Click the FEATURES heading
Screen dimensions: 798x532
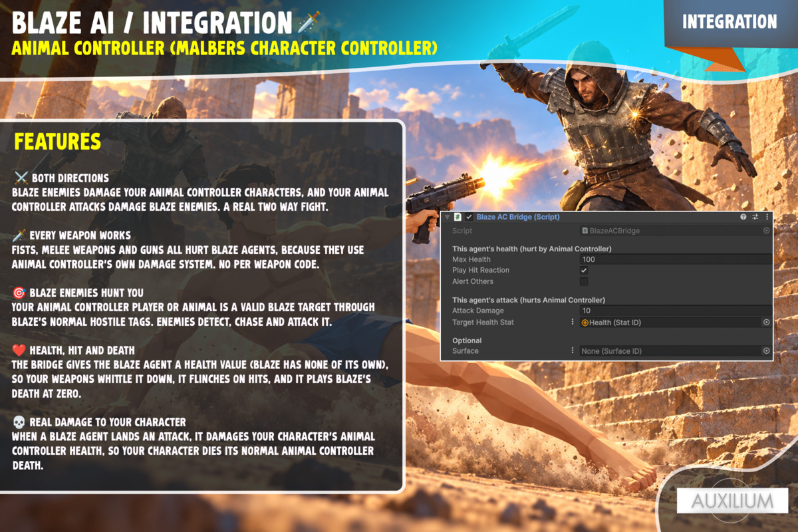(x=58, y=142)
